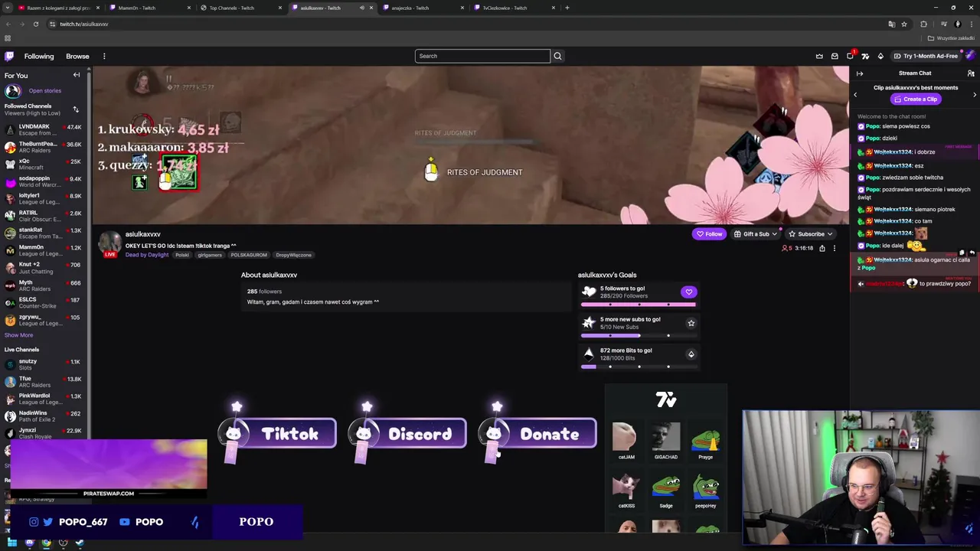Click the heart button on followers goal
Viewport: 980px width, 551px height.
pyautogui.click(x=688, y=292)
